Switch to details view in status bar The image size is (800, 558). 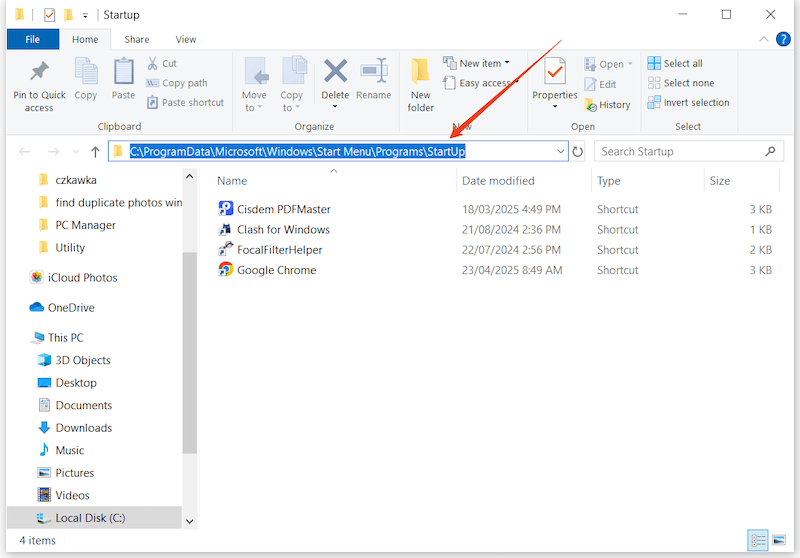pos(758,540)
